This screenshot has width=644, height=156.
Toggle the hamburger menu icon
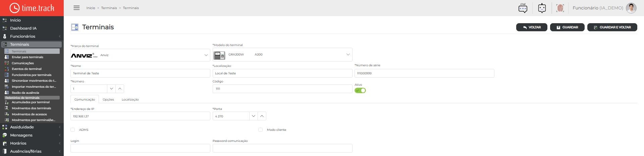pyautogui.click(x=76, y=8)
